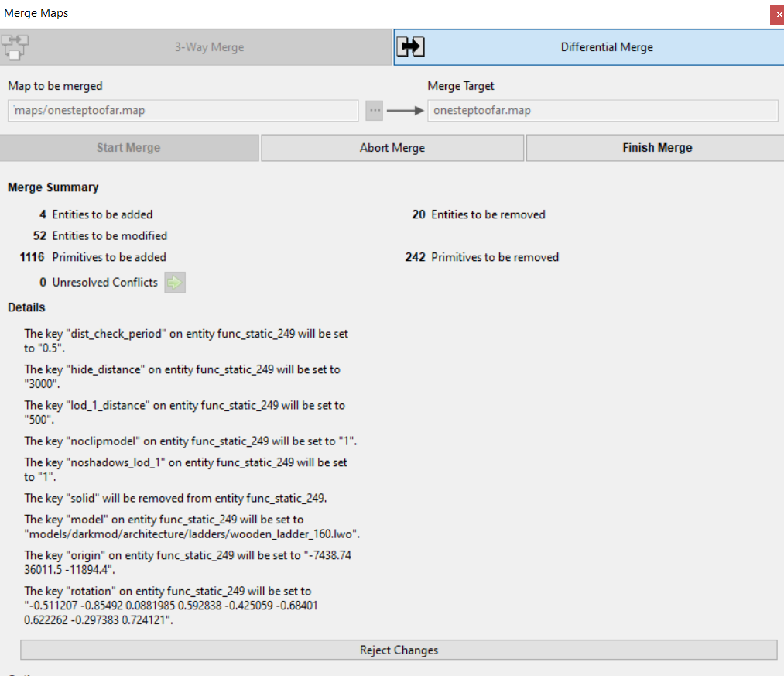
Task: Confirm with the Finish Merge button
Action: pos(656,148)
